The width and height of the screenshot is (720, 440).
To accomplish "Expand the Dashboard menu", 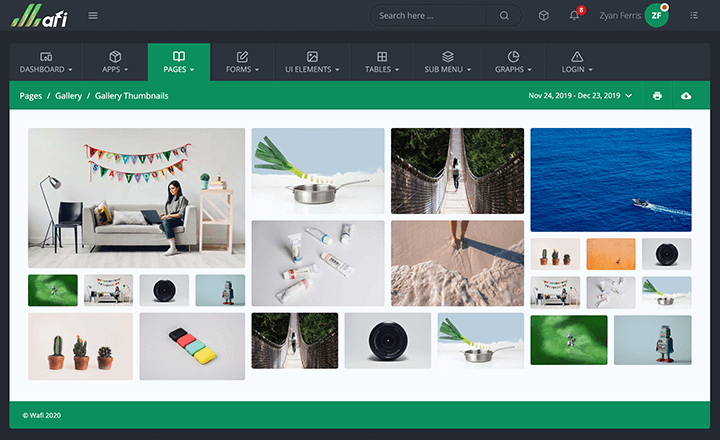I will tap(46, 62).
